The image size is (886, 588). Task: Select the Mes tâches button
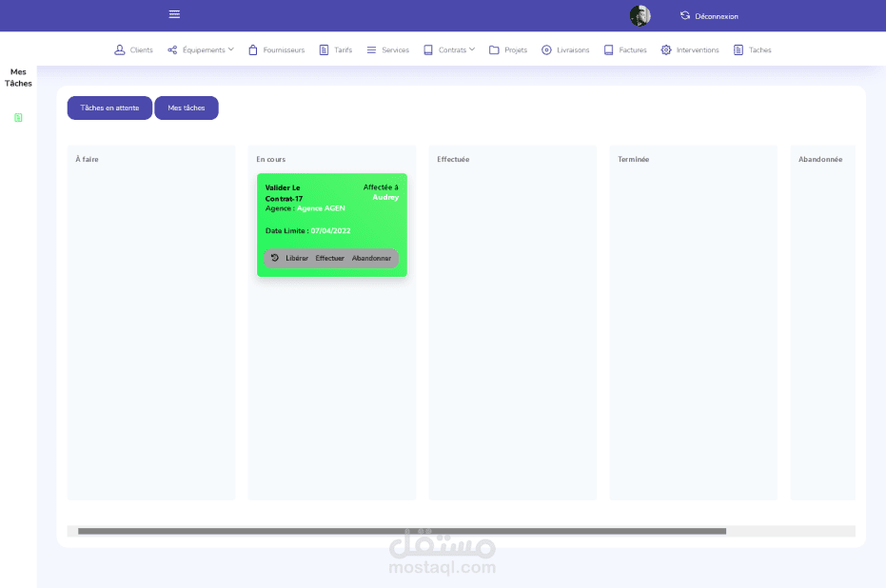point(187,108)
